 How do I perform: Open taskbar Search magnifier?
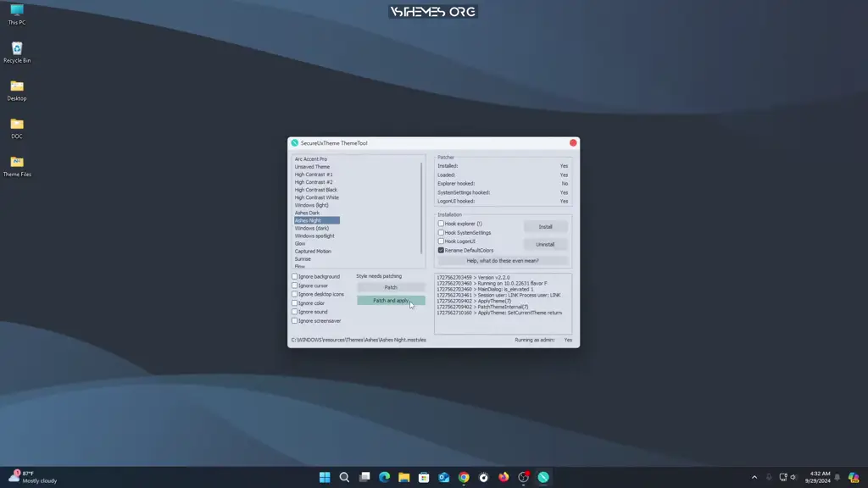344,477
